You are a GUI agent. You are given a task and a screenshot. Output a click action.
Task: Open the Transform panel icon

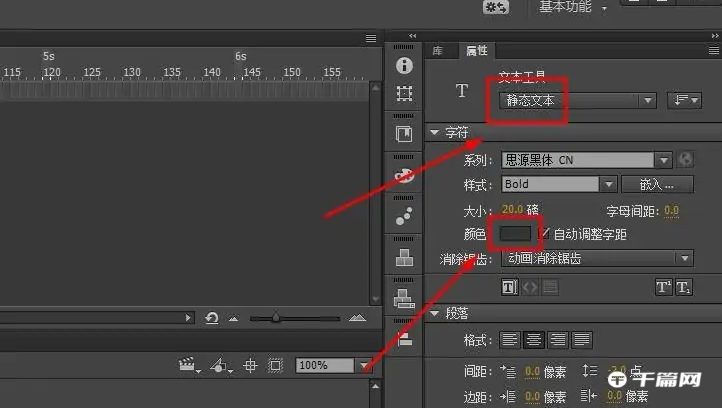tap(404, 93)
